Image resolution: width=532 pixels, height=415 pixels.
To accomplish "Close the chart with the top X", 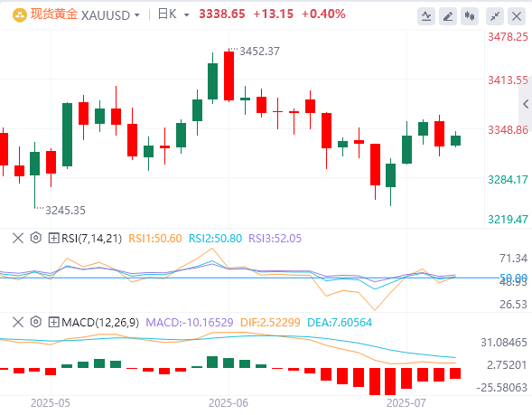I will click(517, 16).
